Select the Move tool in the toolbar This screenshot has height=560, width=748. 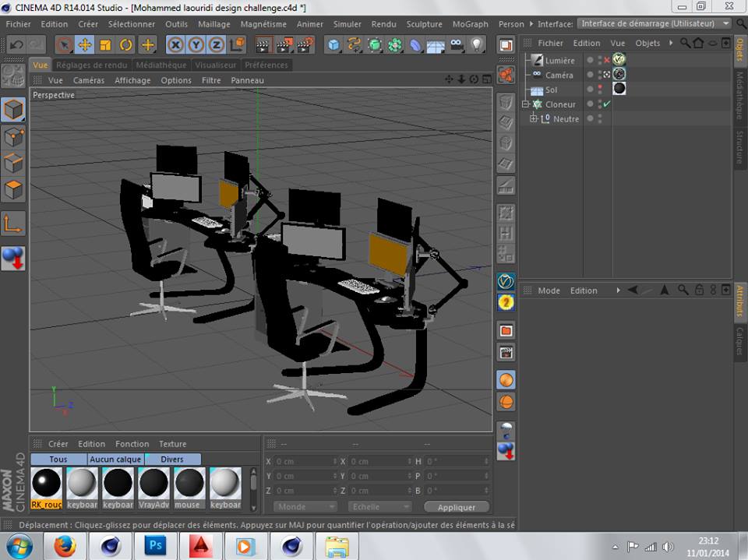click(85, 44)
